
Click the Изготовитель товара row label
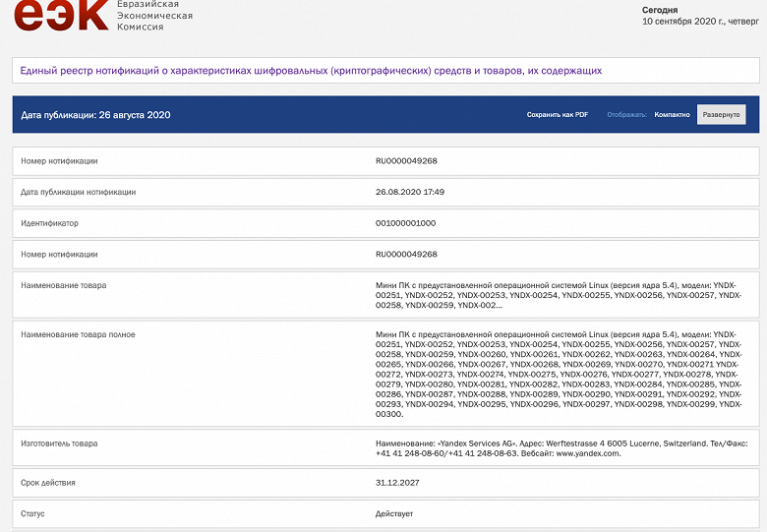59,443
